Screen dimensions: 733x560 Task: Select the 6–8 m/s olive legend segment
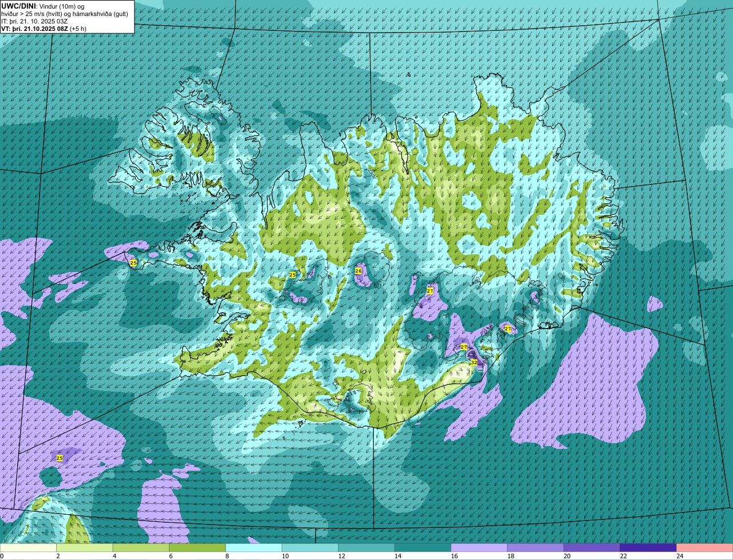coord(198,547)
